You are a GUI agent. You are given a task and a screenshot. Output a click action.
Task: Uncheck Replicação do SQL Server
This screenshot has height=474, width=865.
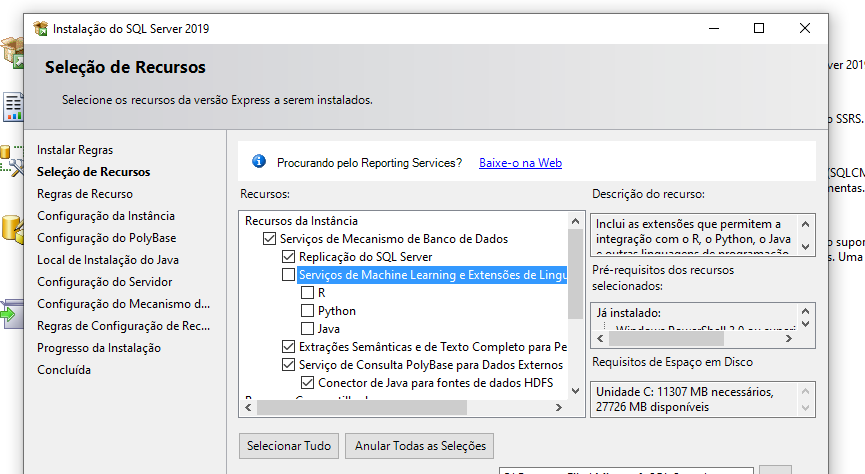(289, 257)
